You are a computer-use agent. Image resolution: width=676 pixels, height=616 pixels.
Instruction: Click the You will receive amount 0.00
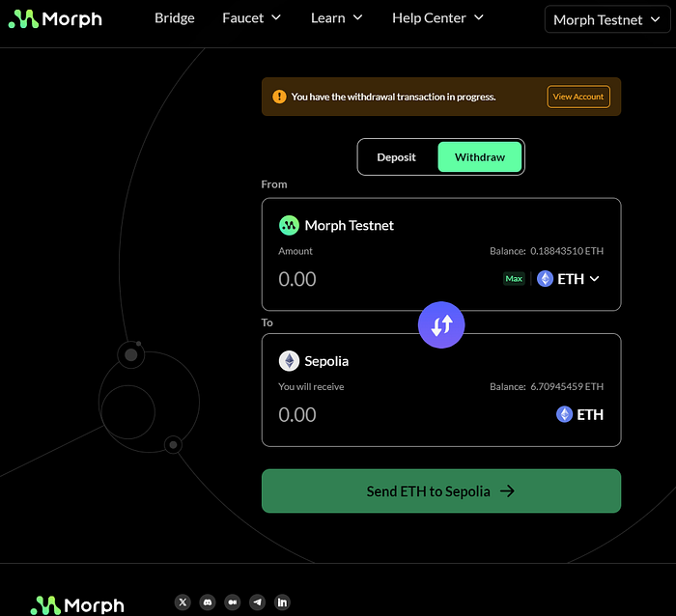click(x=297, y=415)
